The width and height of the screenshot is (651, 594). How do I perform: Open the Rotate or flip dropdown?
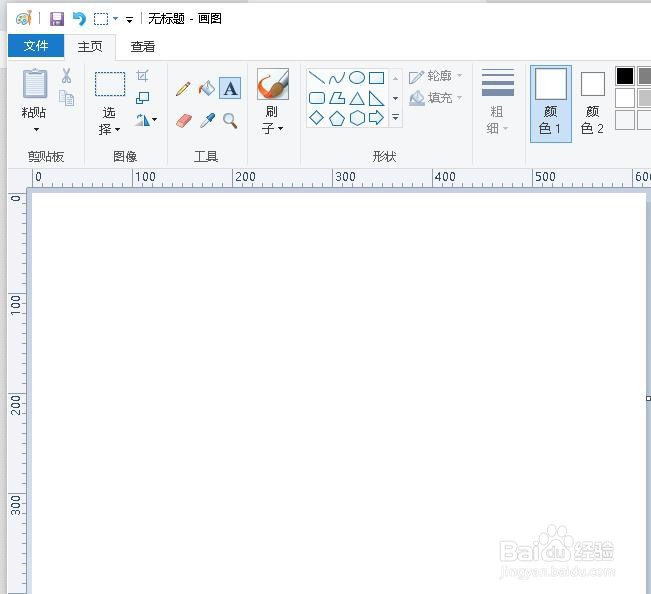[x=146, y=120]
